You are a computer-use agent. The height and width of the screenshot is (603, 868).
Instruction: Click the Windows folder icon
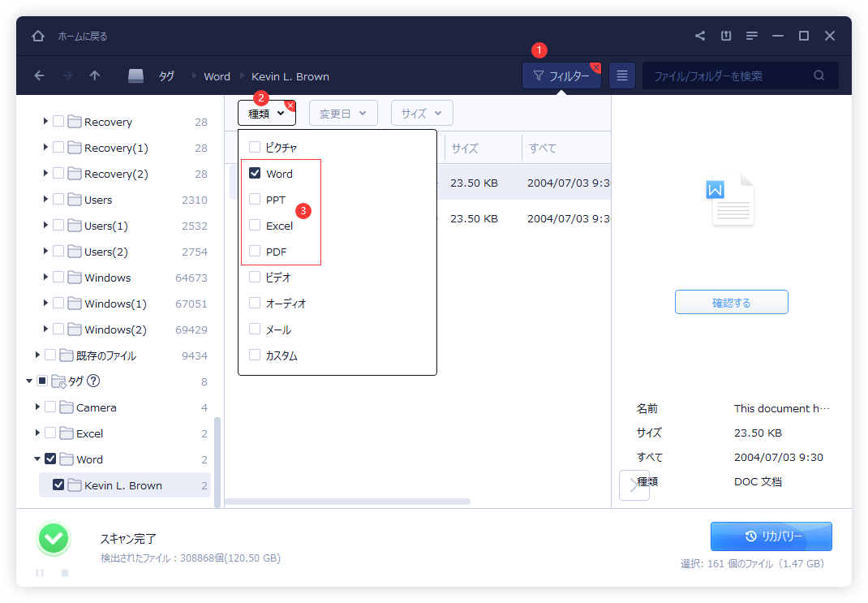[75, 278]
